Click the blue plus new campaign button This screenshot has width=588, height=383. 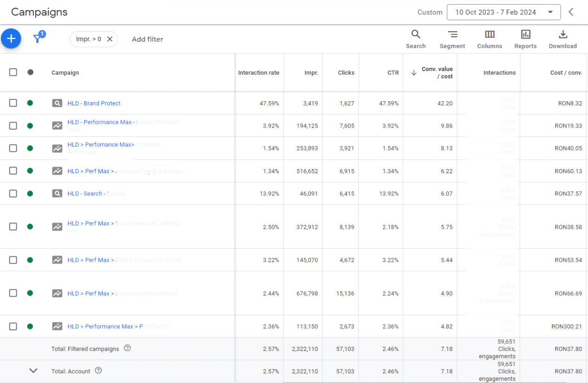pos(11,39)
